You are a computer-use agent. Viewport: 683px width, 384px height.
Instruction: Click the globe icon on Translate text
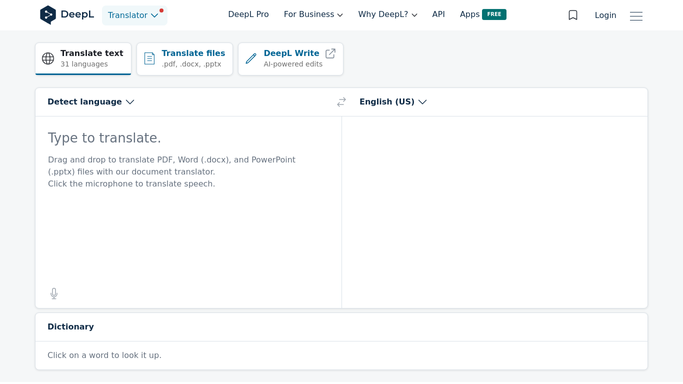point(48,58)
